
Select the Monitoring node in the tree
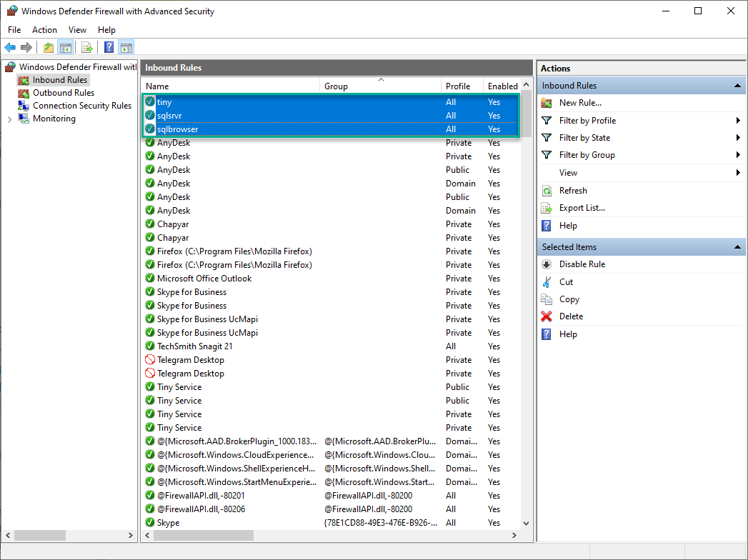(54, 119)
